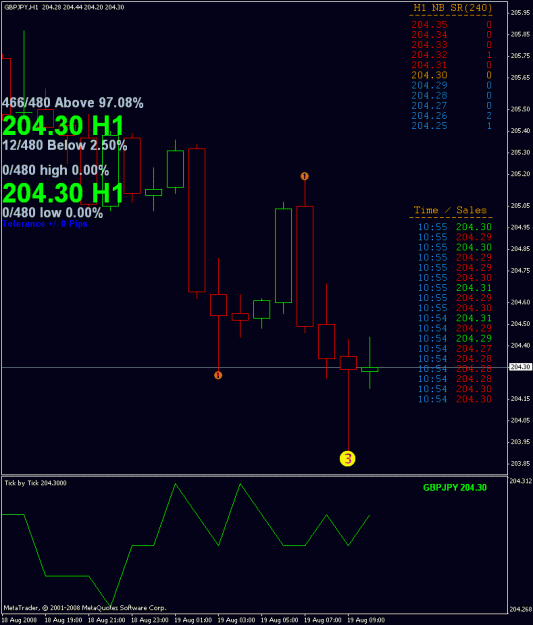This screenshot has height=625, width=533.
Task: Click the 'H1 NB SR(240)' table header
Action: pos(452,8)
